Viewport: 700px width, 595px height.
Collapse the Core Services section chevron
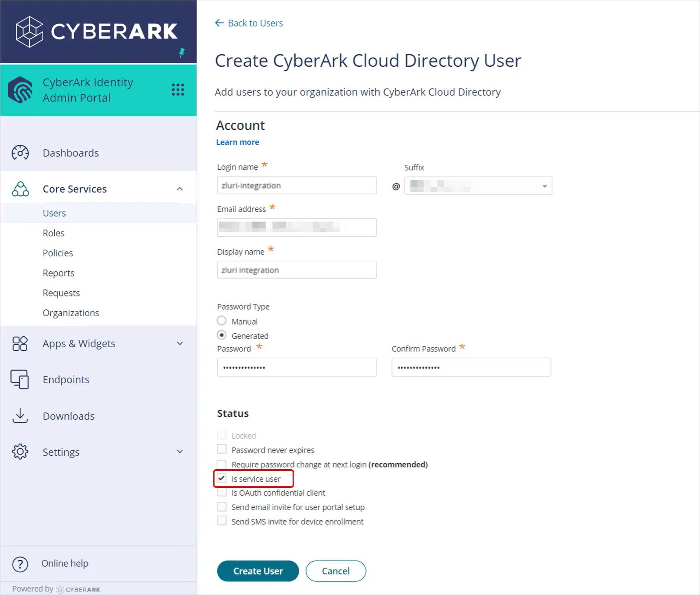click(x=180, y=189)
